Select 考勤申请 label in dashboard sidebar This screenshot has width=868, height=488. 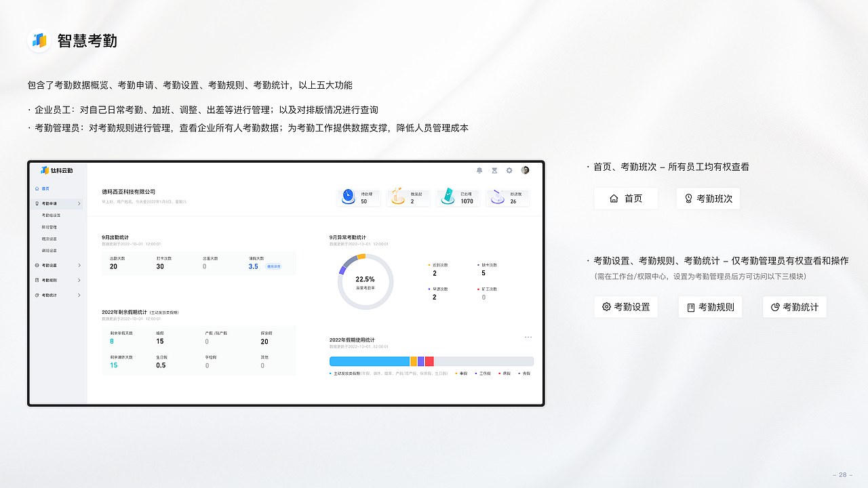(x=50, y=203)
